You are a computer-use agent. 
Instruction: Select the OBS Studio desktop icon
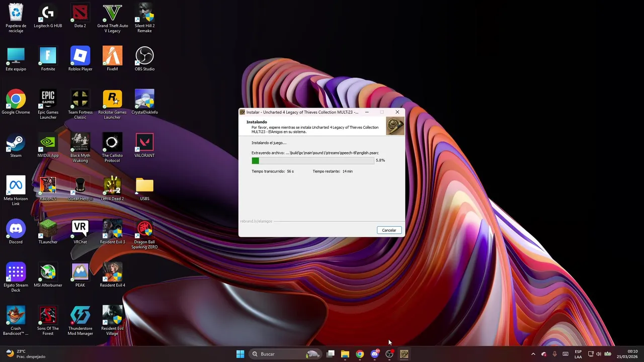[x=144, y=59]
